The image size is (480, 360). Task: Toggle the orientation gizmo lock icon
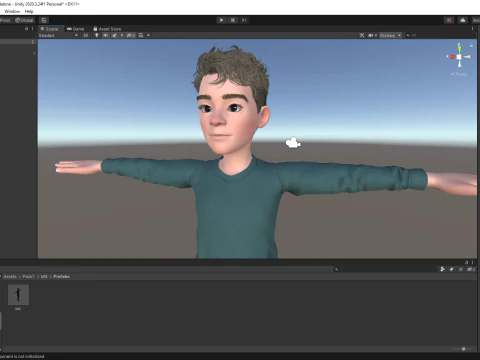click(x=471, y=45)
